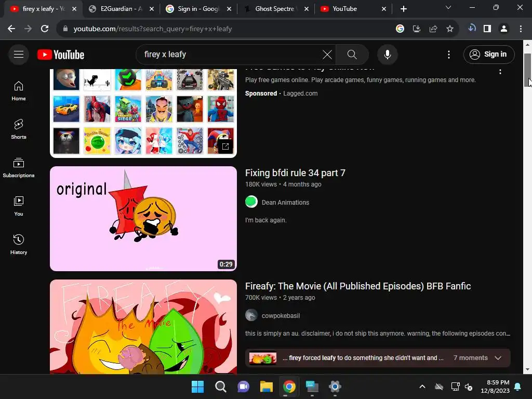This screenshot has height=399, width=532.
Task: Open the taskbar clock and date
Action: click(495, 387)
